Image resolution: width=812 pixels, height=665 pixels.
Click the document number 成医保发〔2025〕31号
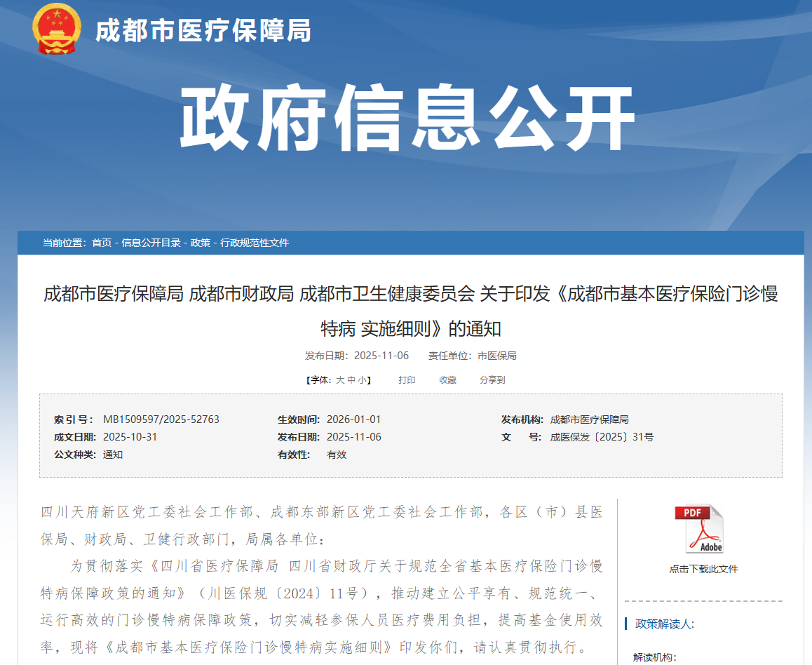pos(602,437)
